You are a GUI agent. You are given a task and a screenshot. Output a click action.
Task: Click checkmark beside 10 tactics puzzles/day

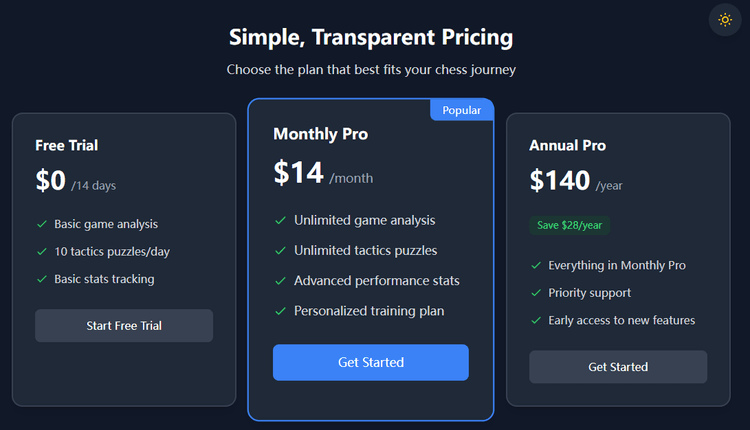click(x=42, y=251)
